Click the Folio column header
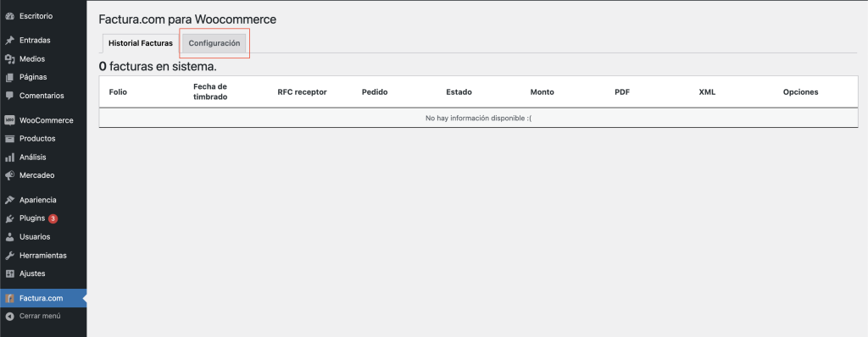868x337 pixels. click(118, 91)
